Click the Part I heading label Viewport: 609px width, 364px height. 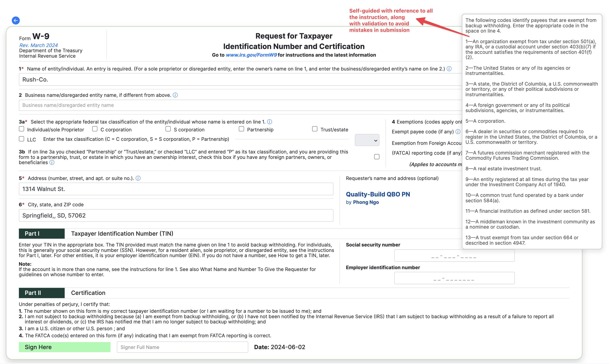click(42, 233)
